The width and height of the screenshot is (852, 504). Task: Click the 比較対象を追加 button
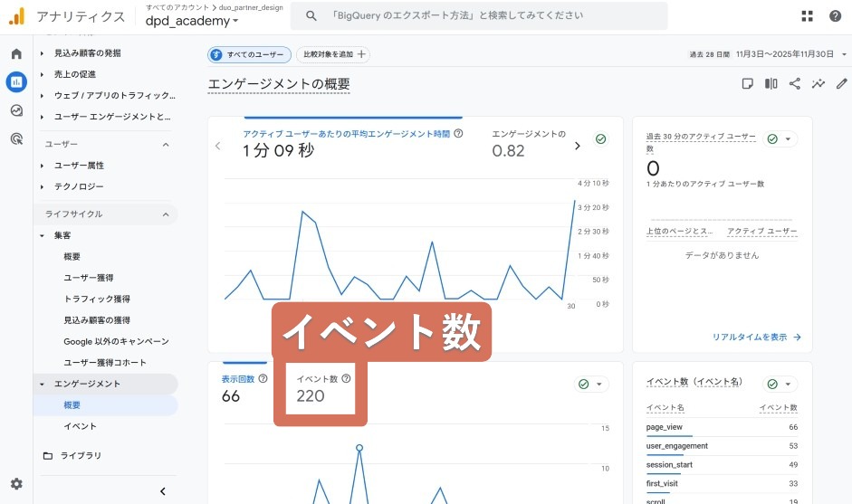(x=332, y=54)
